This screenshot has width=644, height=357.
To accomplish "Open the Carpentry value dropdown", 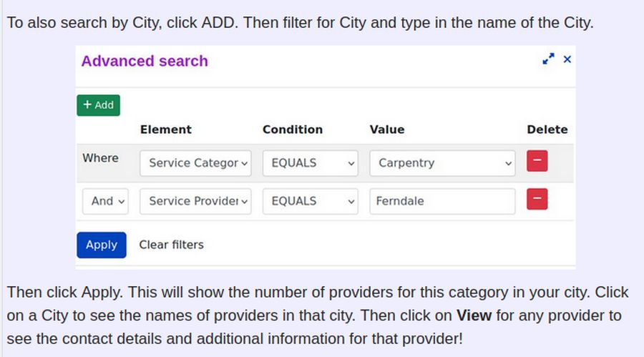I will point(442,163).
